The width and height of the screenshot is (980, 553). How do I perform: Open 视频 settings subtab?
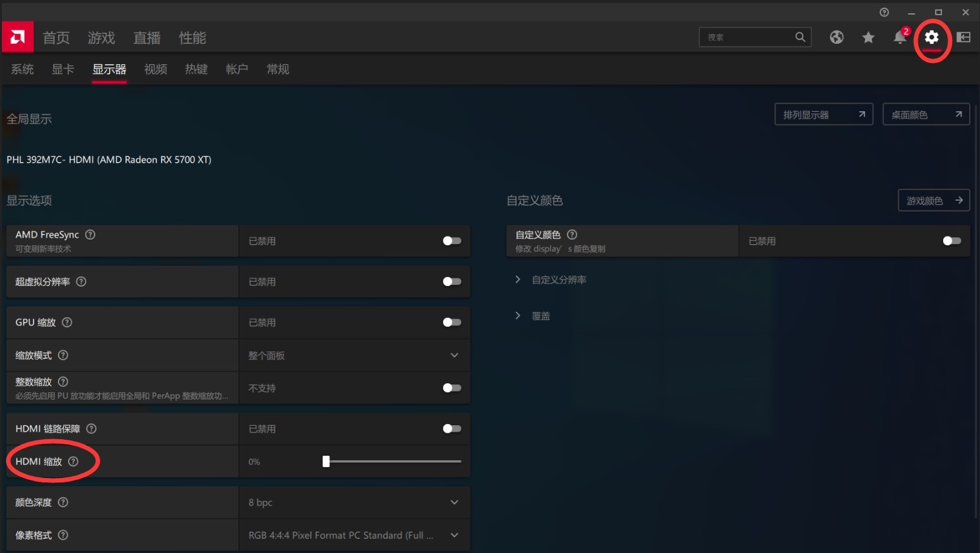(156, 69)
